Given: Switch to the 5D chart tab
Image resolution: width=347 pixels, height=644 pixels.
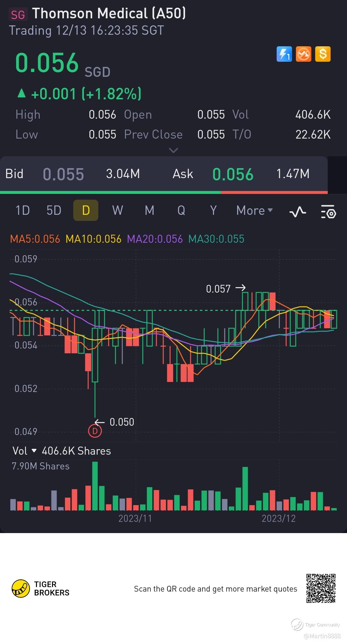Looking at the screenshot, I should [x=54, y=211].
